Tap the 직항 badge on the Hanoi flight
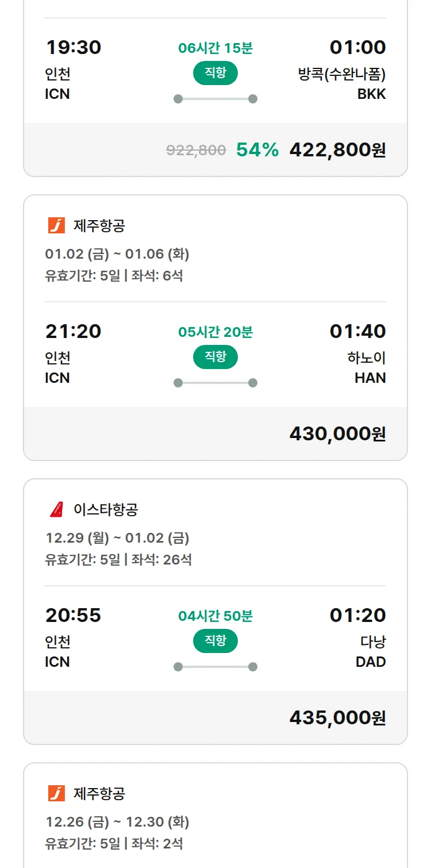The image size is (431, 868). [x=215, y=357]
